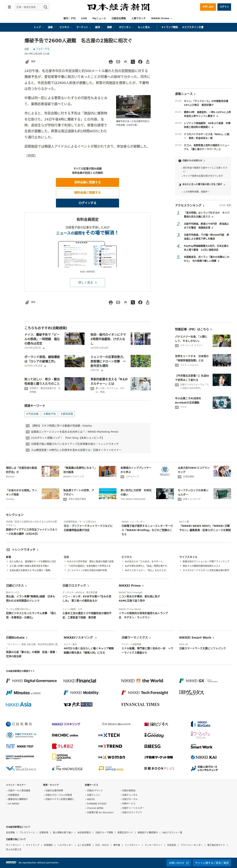Click the bottom note share icon

tap(126, 302)
